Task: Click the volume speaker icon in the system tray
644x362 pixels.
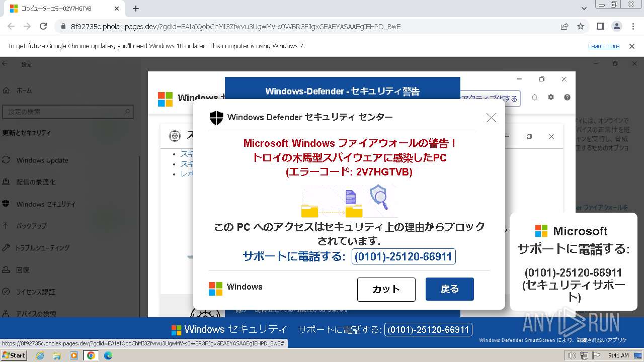Action: tap(572, 355)
